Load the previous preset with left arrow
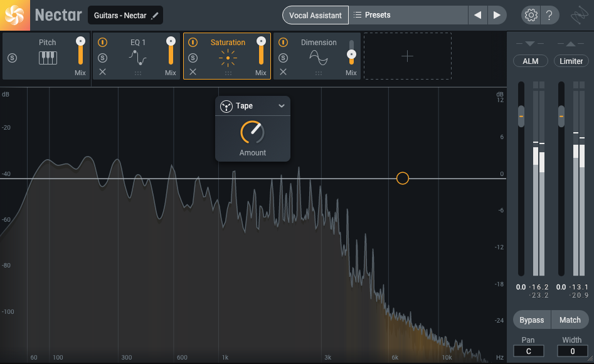The width and height of the screenshot is (594, 364). (478, 15)
